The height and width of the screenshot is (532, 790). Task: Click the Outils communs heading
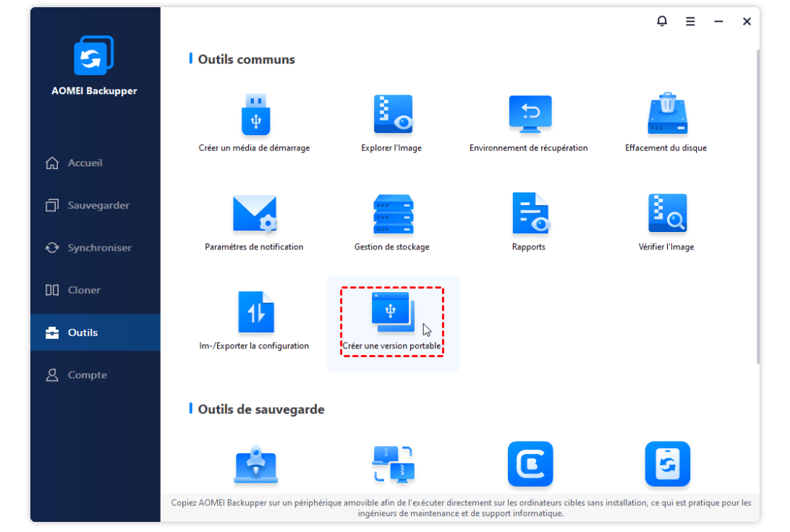coord(247,59)
